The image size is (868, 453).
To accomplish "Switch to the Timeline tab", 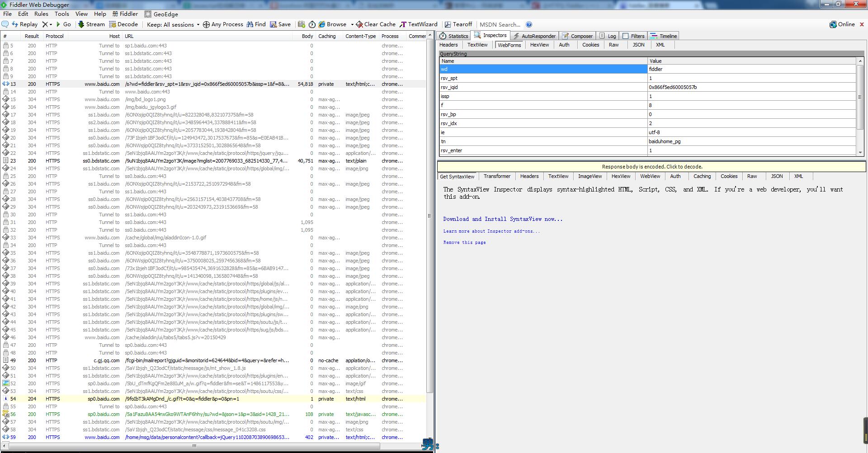I will (x=664, y=36).
